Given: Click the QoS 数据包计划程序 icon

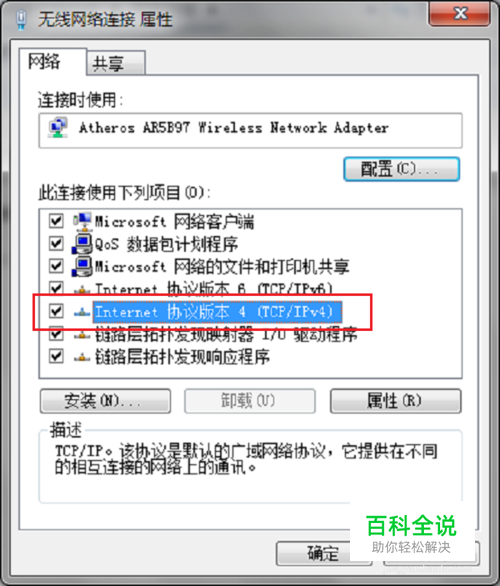Looking at the screenshot, I should pos(82,244).
